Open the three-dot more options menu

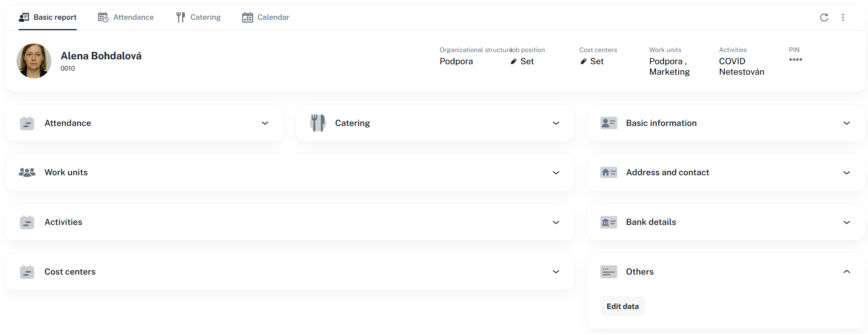point(843,17)
